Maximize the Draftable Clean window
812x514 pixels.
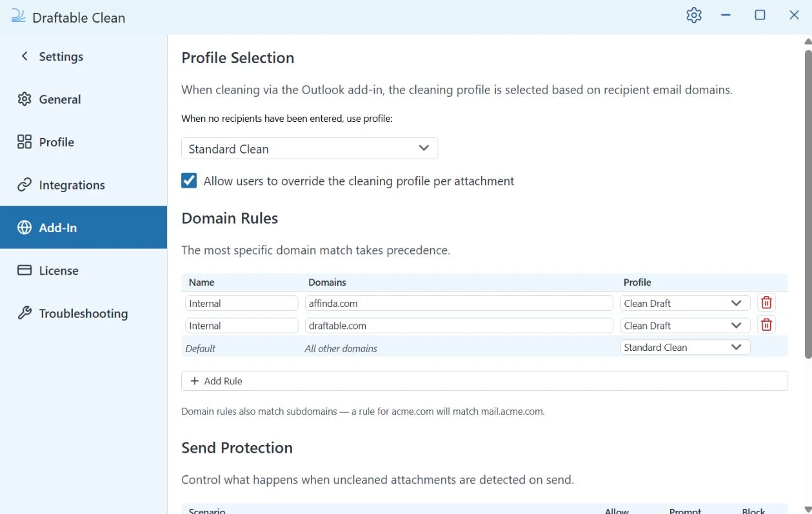coord(760,15)
